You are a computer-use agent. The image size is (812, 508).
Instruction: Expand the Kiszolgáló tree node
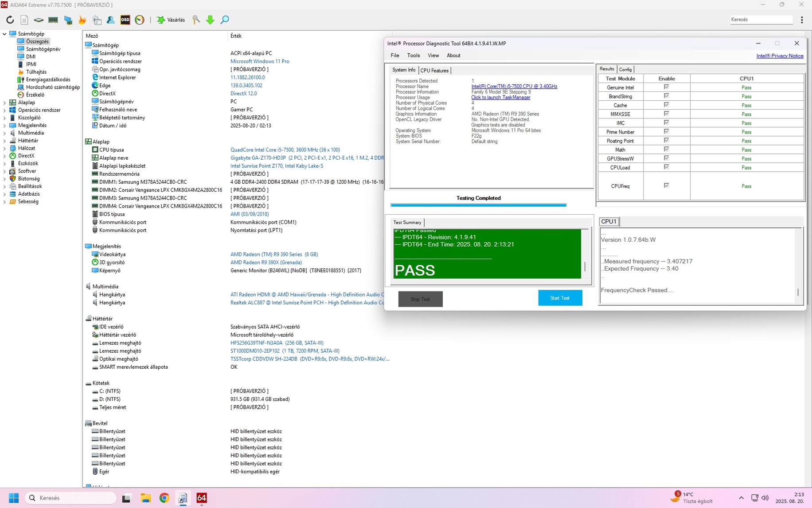[4, 118]
